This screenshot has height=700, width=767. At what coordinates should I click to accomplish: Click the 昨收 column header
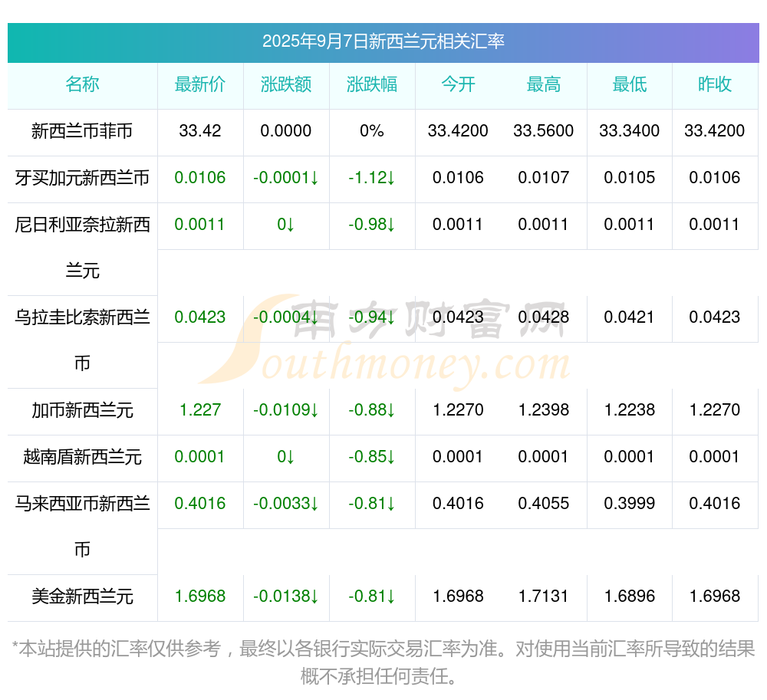pyautogui.click(x=715, y=84)
